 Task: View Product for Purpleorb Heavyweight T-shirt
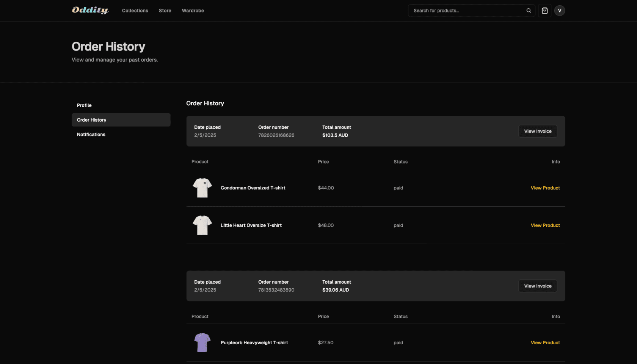coord(545,342)
